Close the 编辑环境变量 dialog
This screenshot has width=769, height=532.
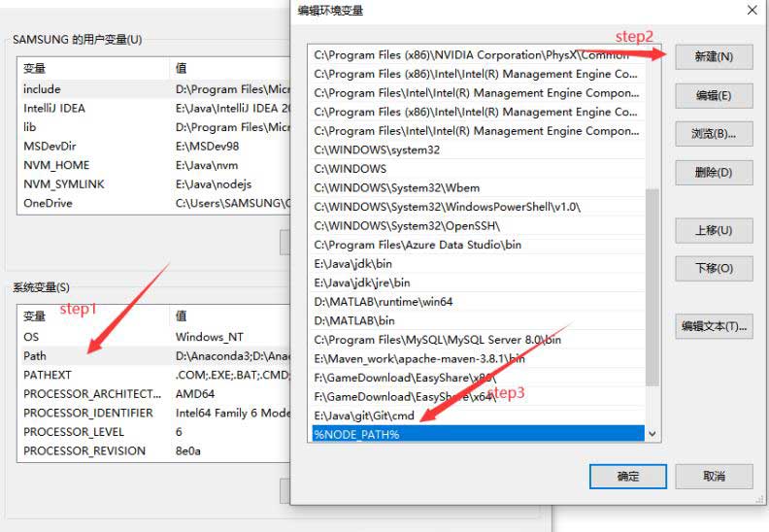[x=752, y=11]
